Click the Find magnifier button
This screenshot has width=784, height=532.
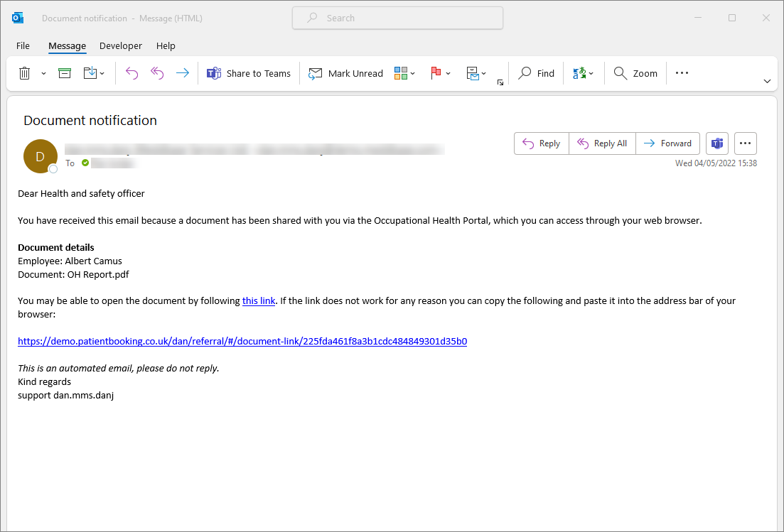536,73
